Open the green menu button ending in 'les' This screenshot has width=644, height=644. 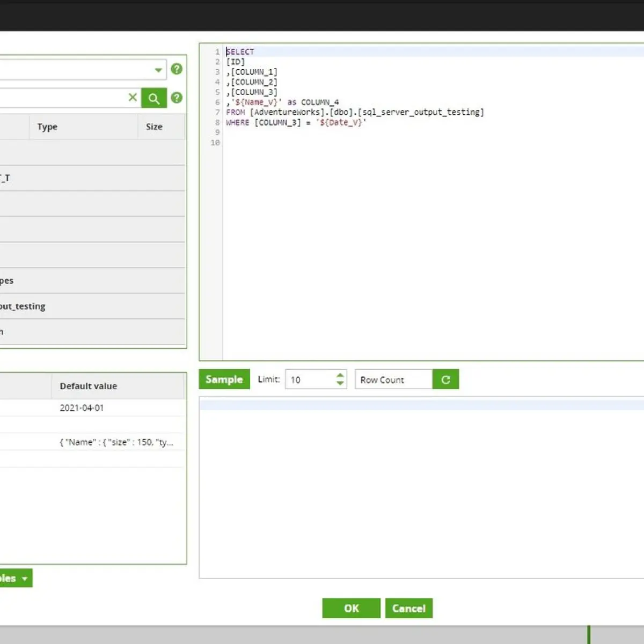(x=15, y=578)
